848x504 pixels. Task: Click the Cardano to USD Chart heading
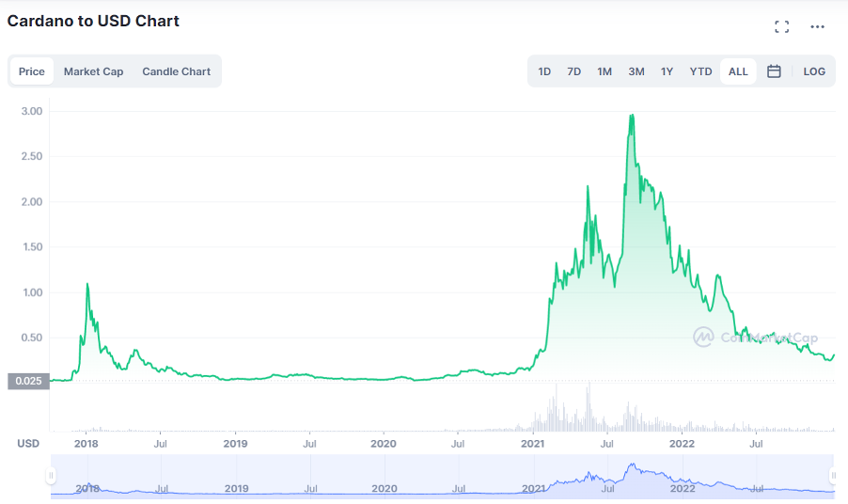[x=93, y=21]
